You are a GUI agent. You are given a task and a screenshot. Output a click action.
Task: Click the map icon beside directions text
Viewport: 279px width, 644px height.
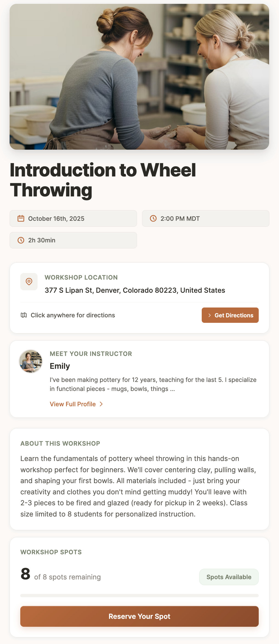(x=24, y=315)
